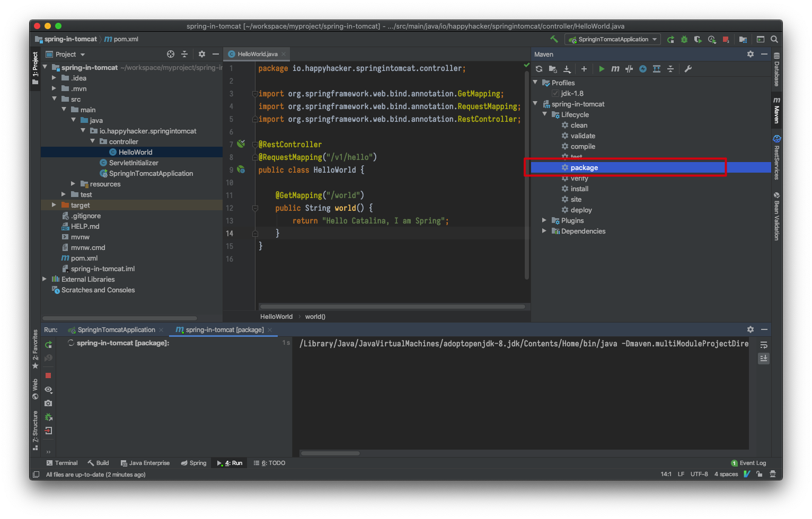Collapse the Profiles node in Maven
The height and width of the screenshot is (519, 812).
click(x=535, y=83)
